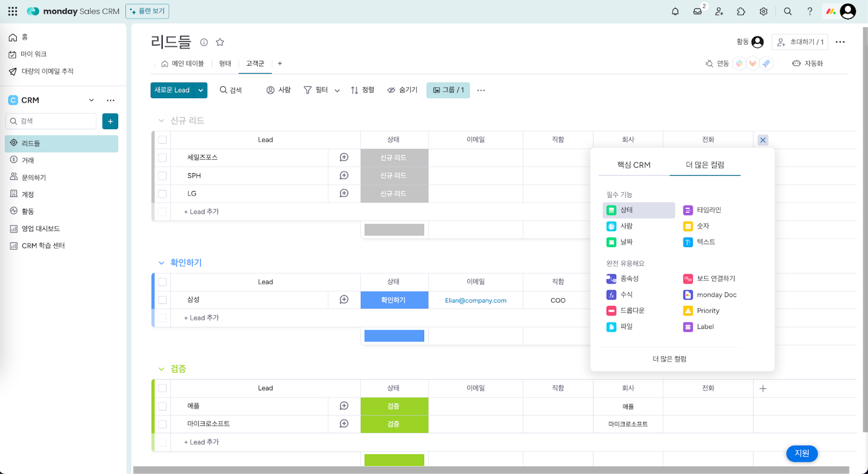The width and height of the screenshot is (868, 474).
Task: Open conversation for 삼성 lead
Action: point(344,300)
